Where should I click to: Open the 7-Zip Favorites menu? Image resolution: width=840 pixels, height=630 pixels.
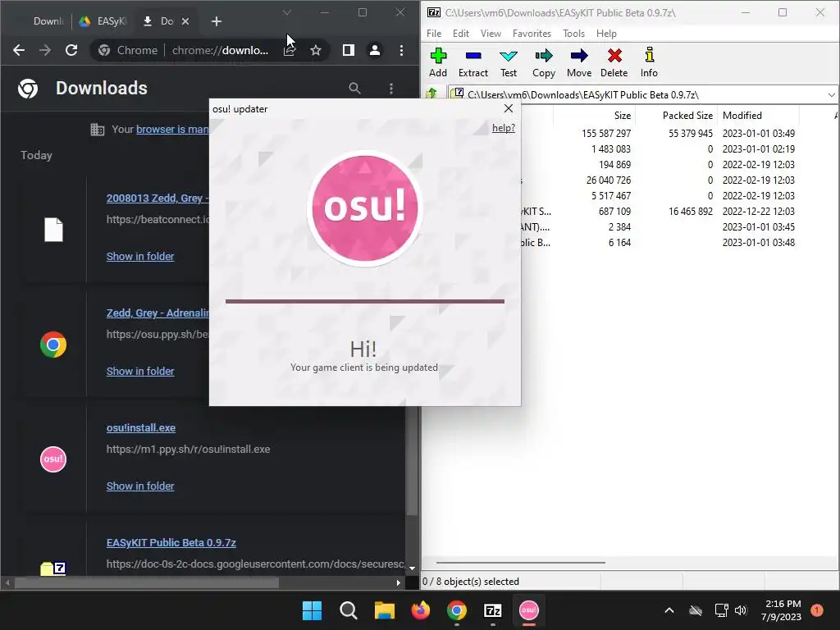532,33
